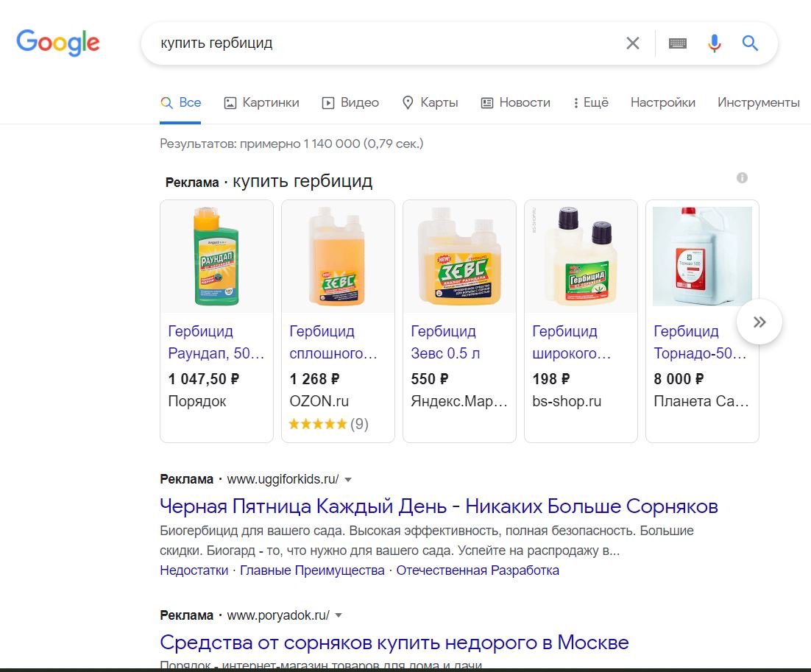Image resolution: width=811 pixels, height=672 pixels.
Task: Expand dropdown arrow next to poryadok.ru
Action: click(339, 615)
